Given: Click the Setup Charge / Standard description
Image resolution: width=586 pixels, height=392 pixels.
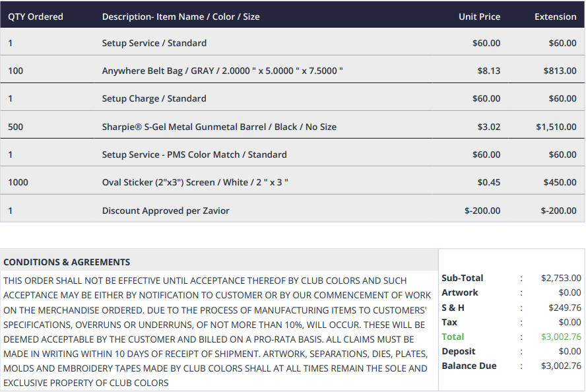Looking at the screenshot, I should 154,98.
